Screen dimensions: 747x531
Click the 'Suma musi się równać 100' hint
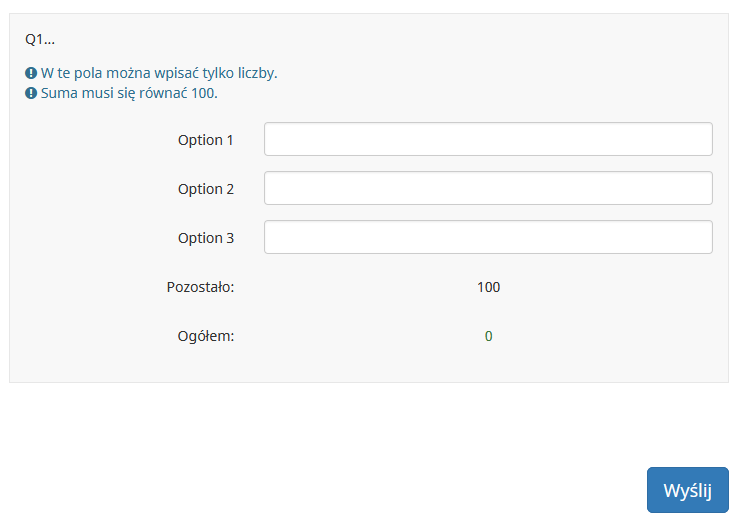[x=129, y=93]
